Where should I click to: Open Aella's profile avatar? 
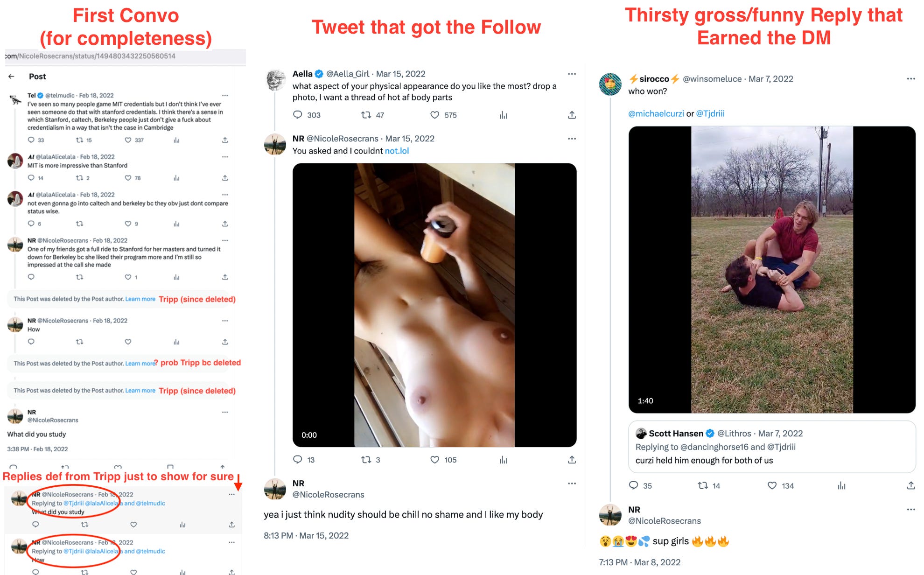point(276,80)
